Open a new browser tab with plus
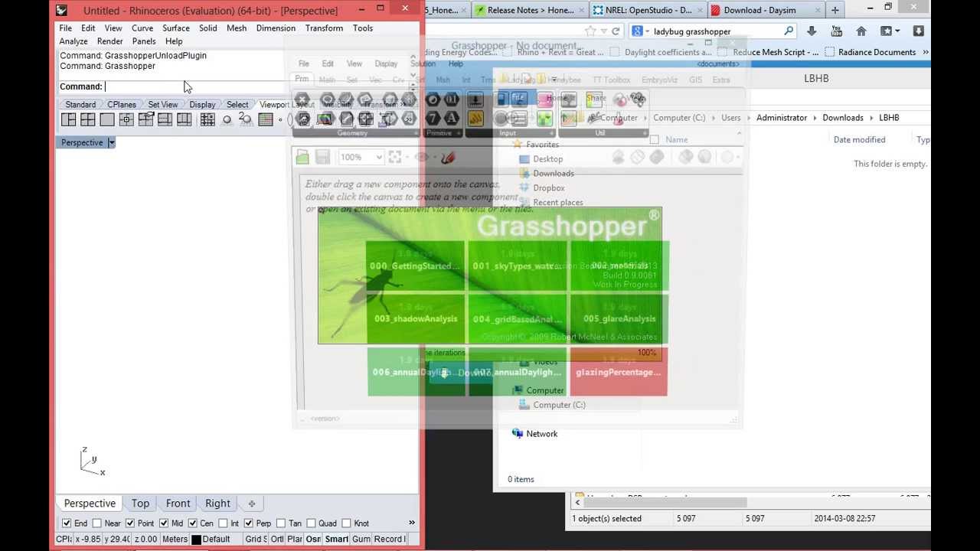 [835, 10]
